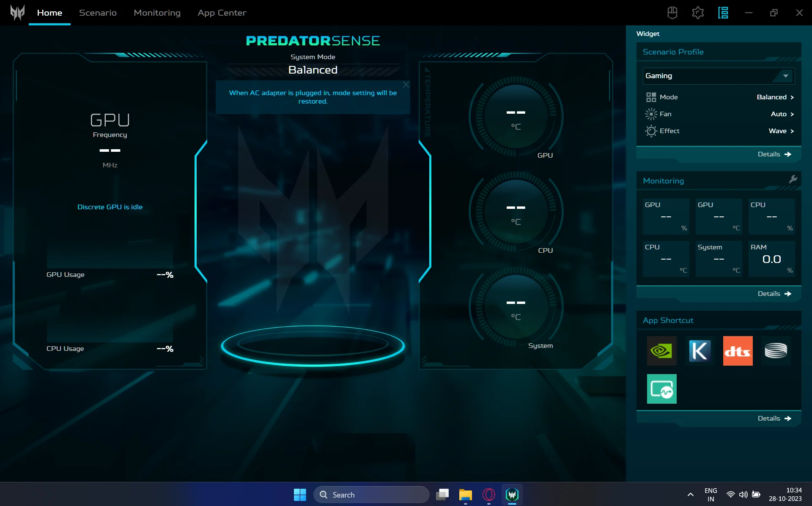Select the System temperature tile in Monitoring

[719, 259]
